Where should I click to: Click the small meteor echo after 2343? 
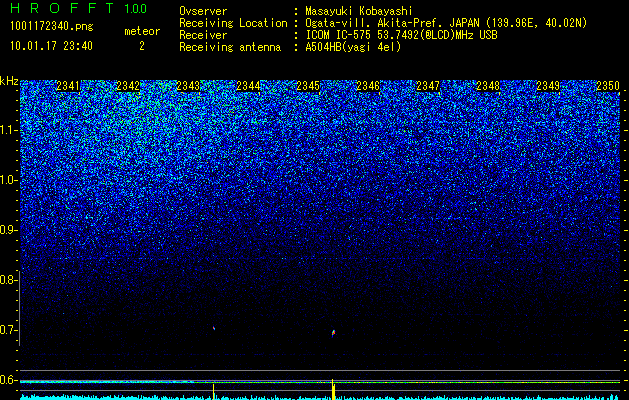click(214, 328)
